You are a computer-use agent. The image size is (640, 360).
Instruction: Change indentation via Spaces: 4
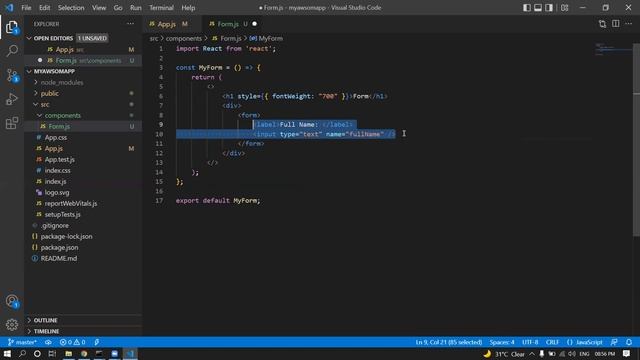502,342
